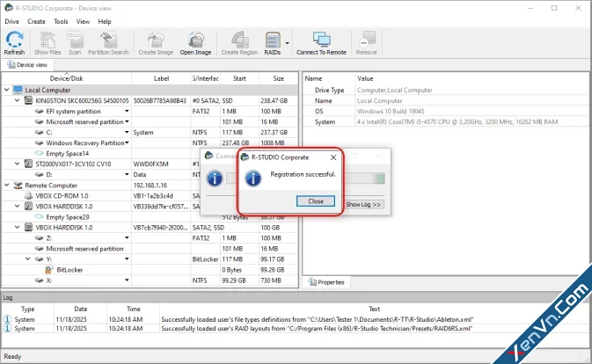Image resolution: width=592 pixels, height=364 pixels.
Task: Open the Help menu
Action: [x=105, y=21]
